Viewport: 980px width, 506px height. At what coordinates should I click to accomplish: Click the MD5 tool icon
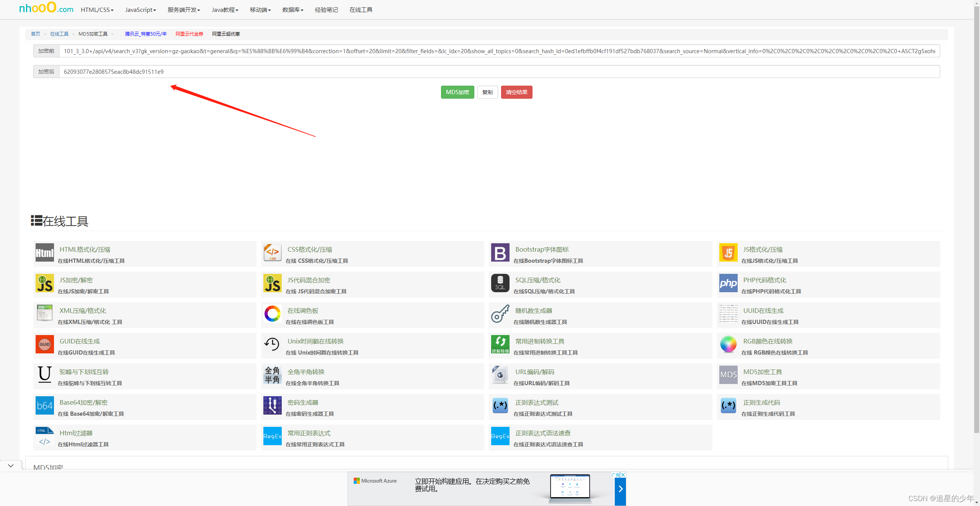(728, 375)
